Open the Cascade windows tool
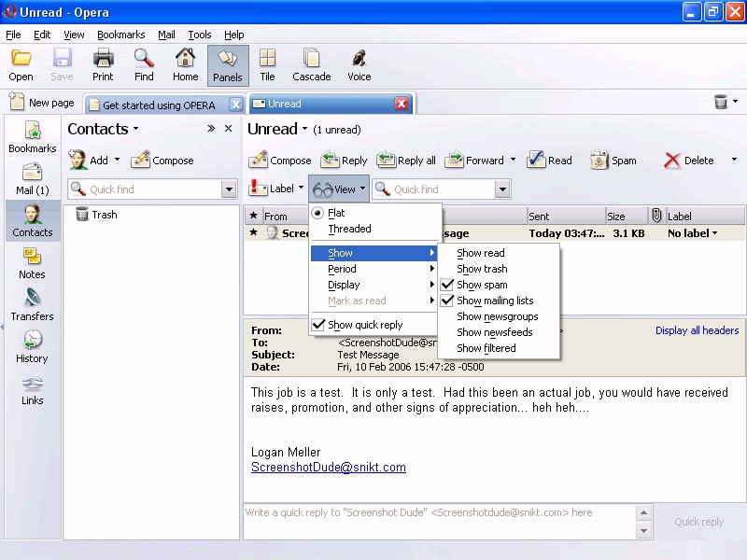 coord(311,65)
